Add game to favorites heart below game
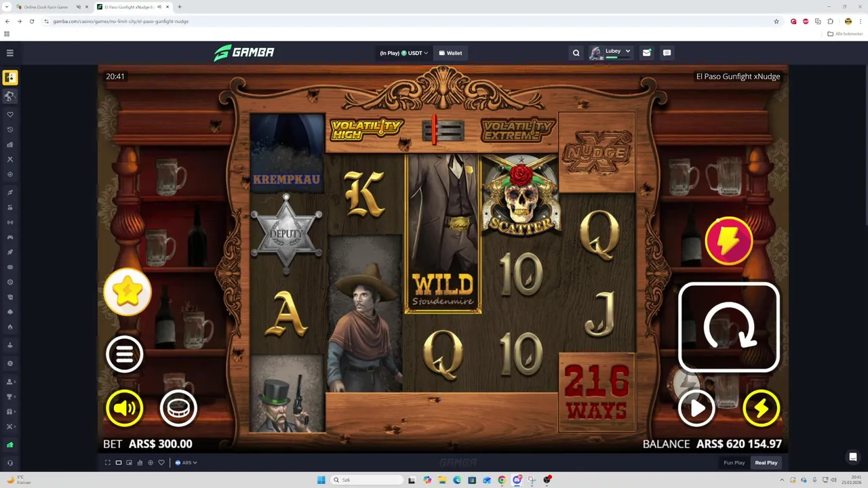This screenshot has height=488, width=868. 161,463
